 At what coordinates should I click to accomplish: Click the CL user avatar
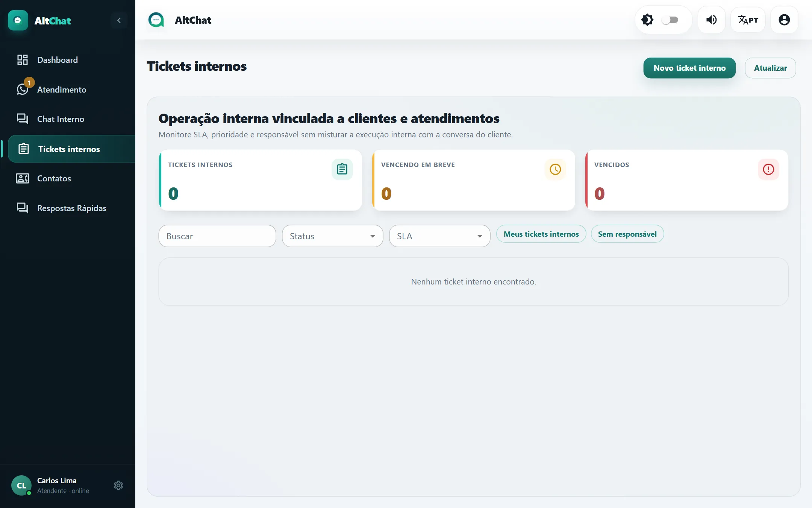coord(21,485)
